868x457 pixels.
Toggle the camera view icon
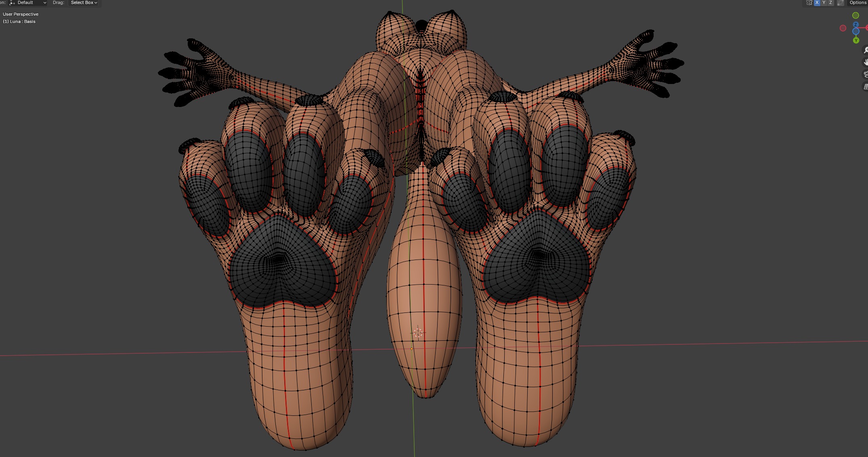point(865,74)
